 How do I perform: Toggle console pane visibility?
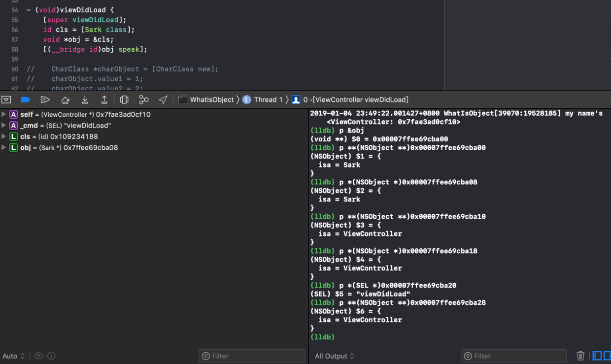[x=607, y=356]
